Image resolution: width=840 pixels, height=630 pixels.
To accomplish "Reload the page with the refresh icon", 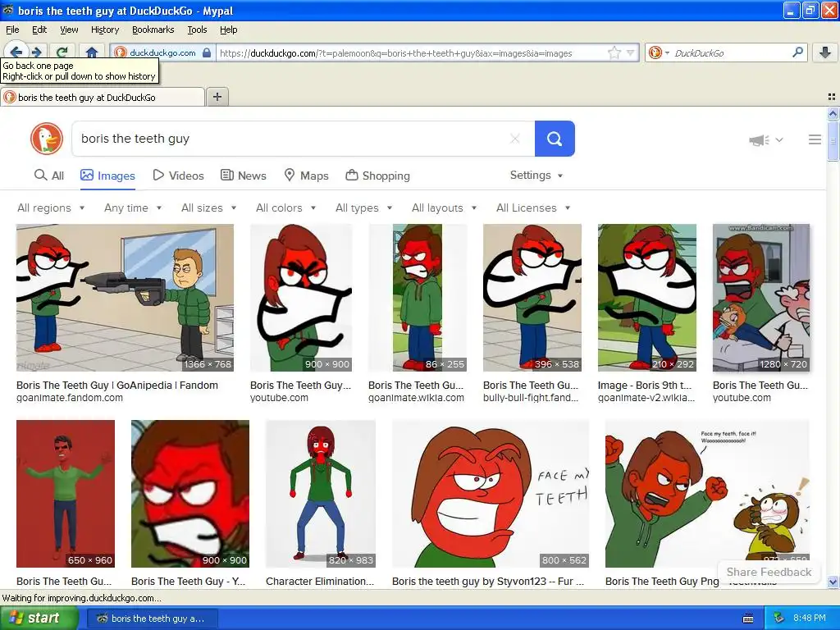I will (62, 52).
